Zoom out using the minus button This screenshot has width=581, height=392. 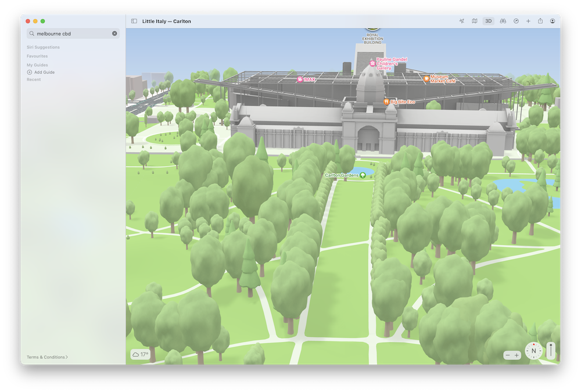(508, 355)
